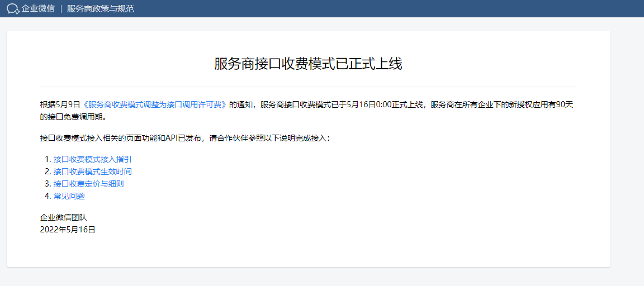
Task: Open 《服务商收费模式调整为接口调用许可费》 notice link
Action: [x=155, y=104]
